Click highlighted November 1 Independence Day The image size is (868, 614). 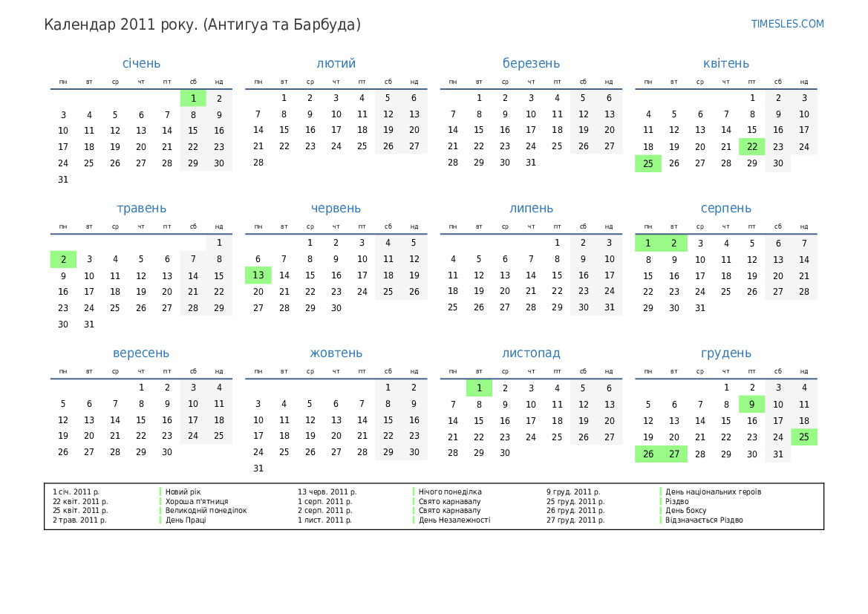click(479, 388)
